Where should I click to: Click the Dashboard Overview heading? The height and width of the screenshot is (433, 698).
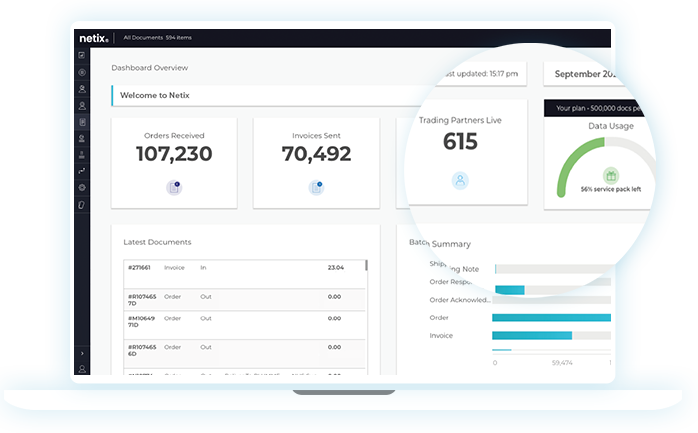click(150, 68)
